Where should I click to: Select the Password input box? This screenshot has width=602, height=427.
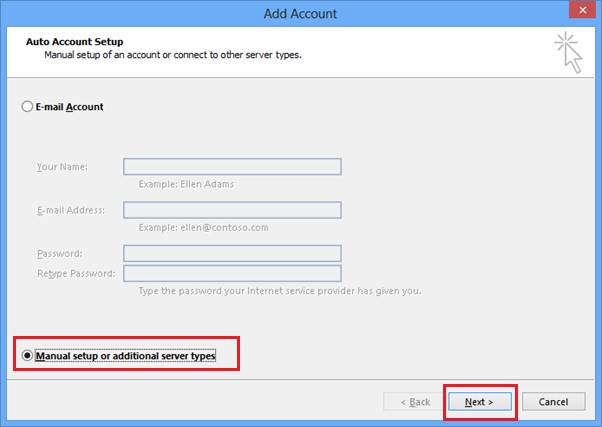click(232, 254)
